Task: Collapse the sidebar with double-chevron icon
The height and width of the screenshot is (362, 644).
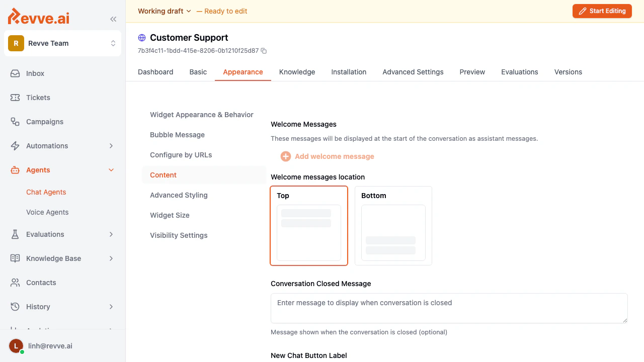Action: [x=113, y=19]
